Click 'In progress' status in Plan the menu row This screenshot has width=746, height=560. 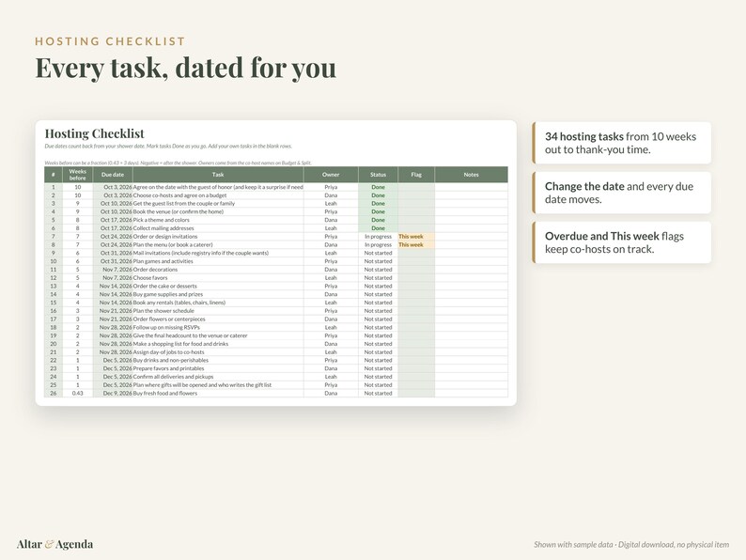click(379, 244)
